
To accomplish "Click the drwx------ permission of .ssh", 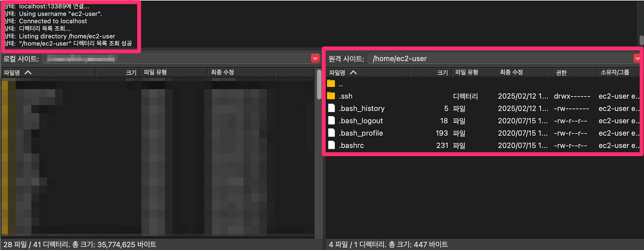I will coord(572,96).
